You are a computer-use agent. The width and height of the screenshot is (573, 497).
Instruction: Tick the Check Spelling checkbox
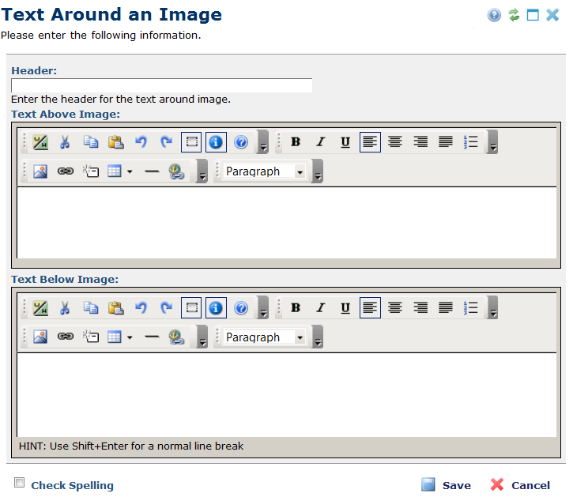pos(19,483)
